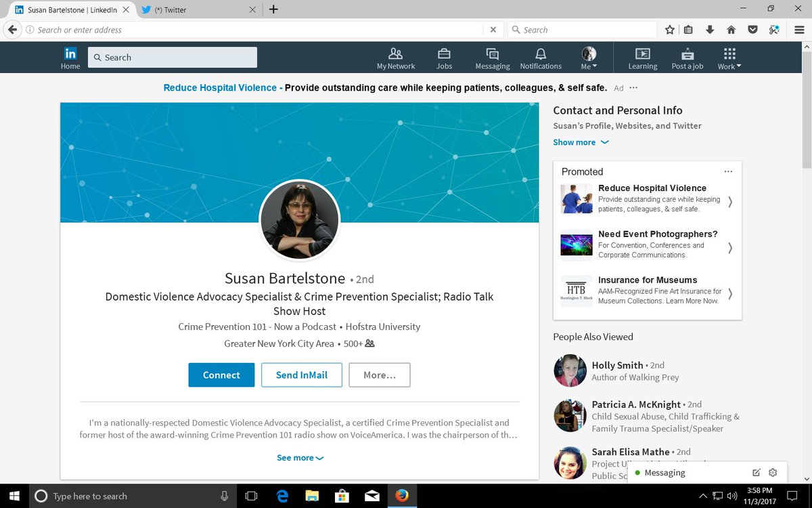Open Task View on taskbar
Image resolution: width=812 pixels, height=508 pixels.
(x=251, y=496)
